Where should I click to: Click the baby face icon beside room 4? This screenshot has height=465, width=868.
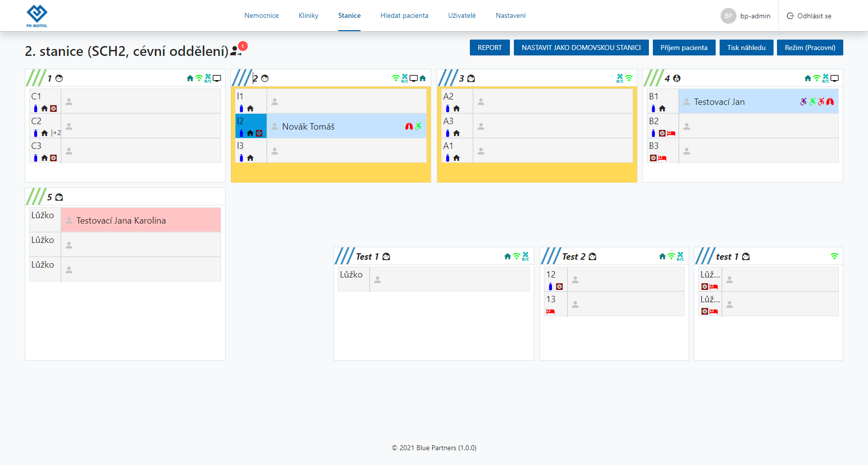[677, 78]
